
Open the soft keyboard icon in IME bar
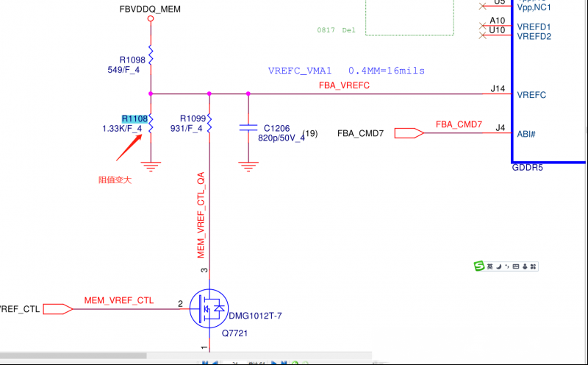(516, 266)
